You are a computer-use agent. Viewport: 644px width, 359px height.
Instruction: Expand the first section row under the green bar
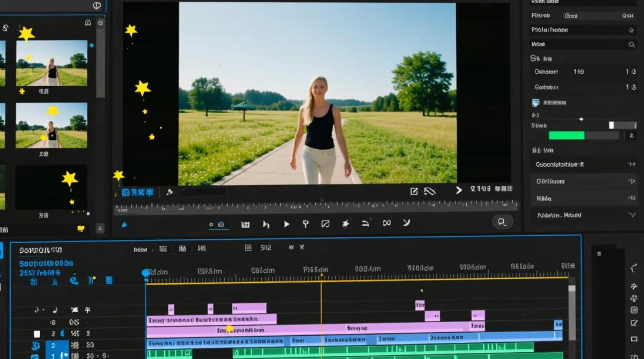(x=585, y=165)
